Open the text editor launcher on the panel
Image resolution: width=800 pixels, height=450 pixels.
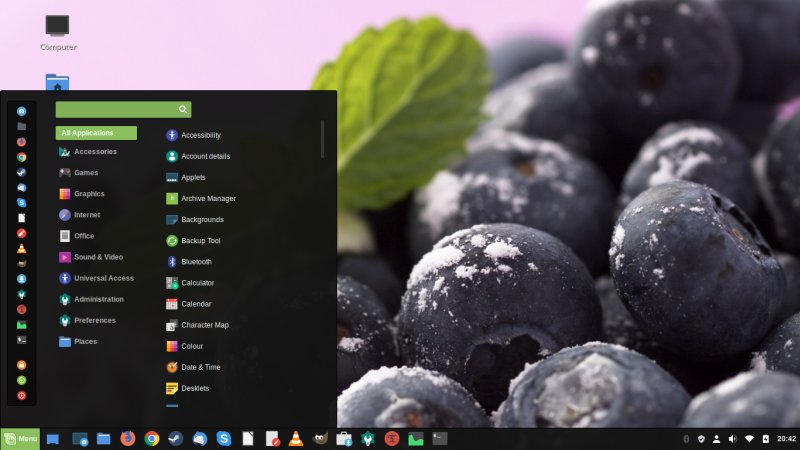(x=272, y=439)
